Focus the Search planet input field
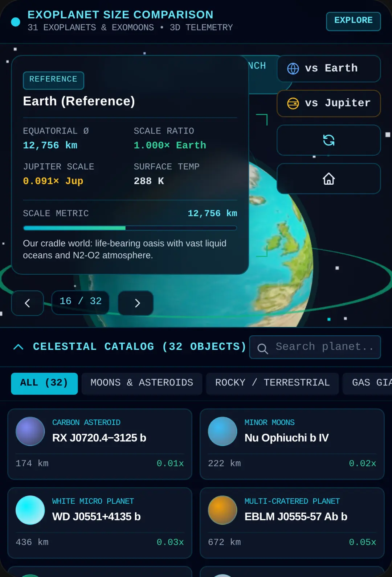Viewport: 392px width, 577px height. click(315, 347)
